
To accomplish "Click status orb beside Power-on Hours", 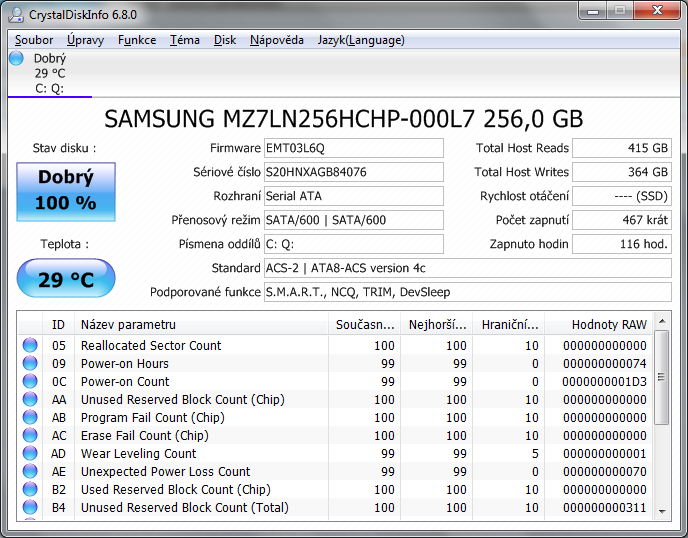I will (30, 364).
